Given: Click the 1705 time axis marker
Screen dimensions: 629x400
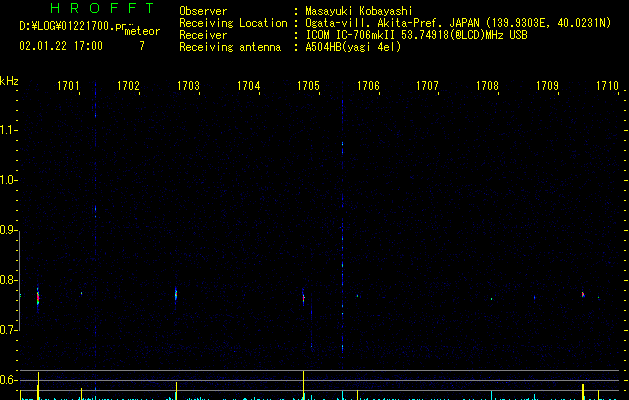Looking at the screenshot, I should pos(308,86).
